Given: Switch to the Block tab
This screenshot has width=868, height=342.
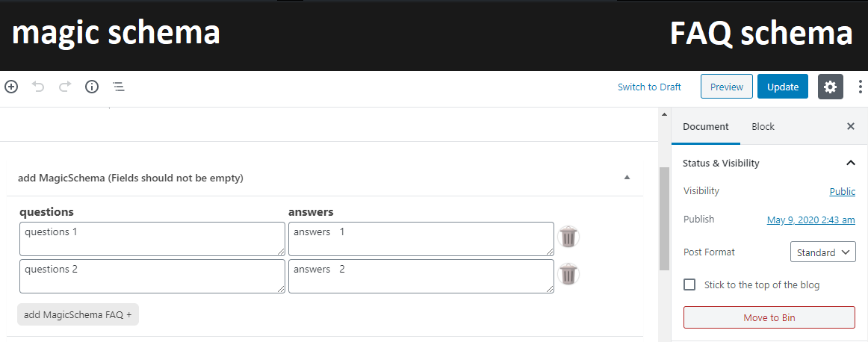Looking at the screenshot, I should (x=763, y=127).
